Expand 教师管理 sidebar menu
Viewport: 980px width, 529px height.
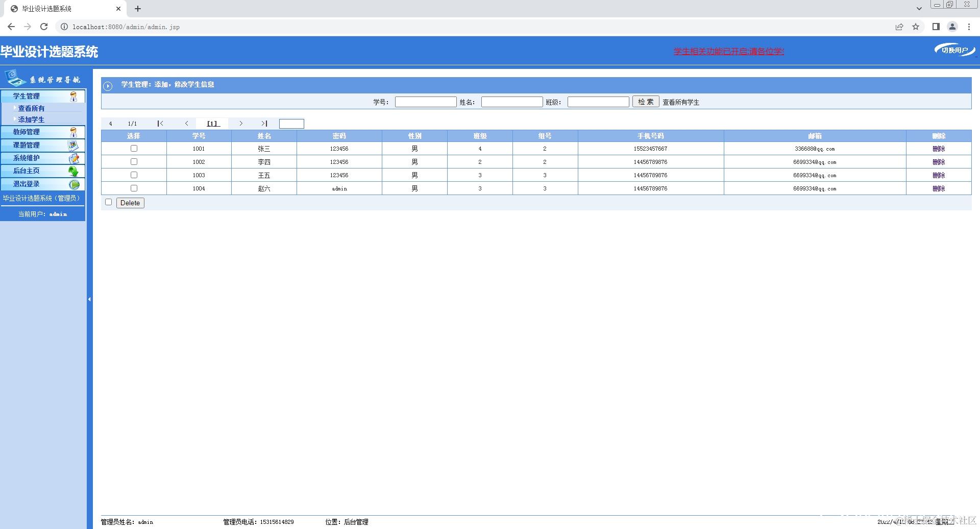click(x=42, y=132)
